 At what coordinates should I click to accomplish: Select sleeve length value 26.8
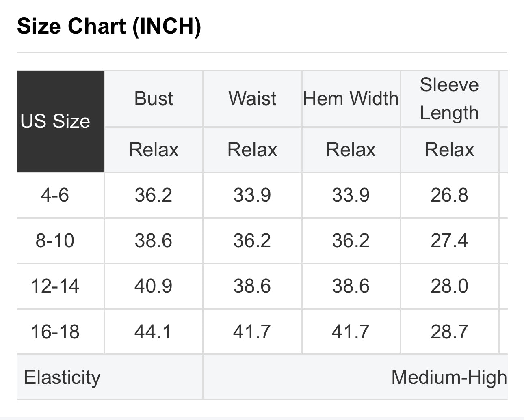[x=449, y=195]
